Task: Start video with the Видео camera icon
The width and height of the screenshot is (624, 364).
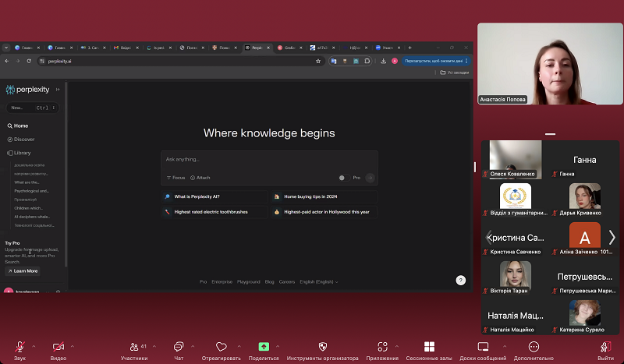Action: [58, 347]
